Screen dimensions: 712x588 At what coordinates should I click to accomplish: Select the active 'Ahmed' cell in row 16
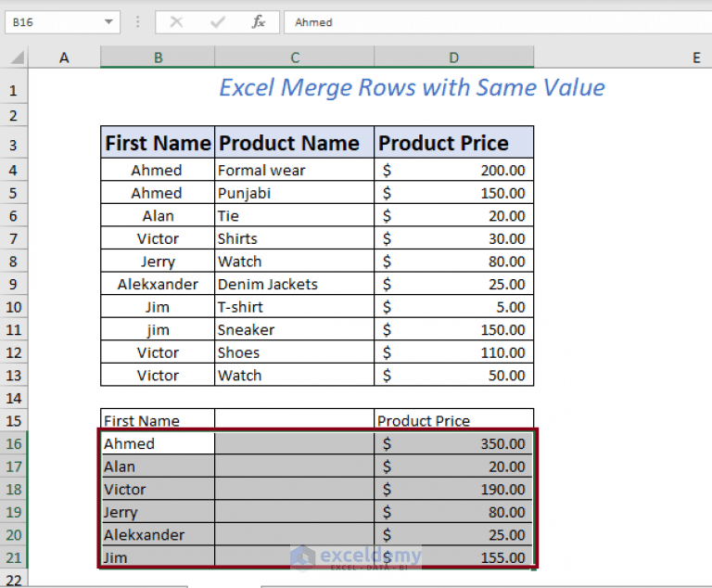coord(158,443)
